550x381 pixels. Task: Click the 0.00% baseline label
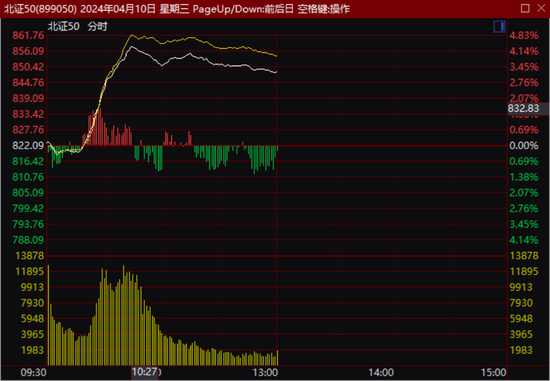click(x=524, y=145)
